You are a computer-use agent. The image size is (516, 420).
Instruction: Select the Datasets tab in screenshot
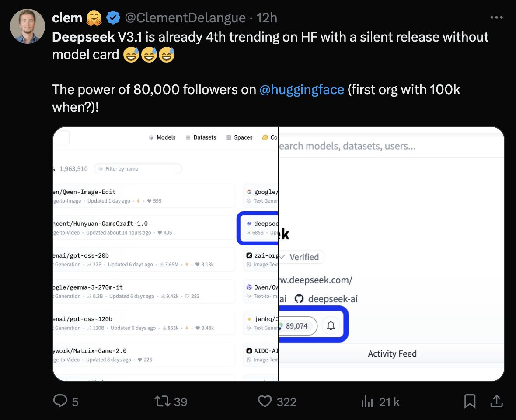[201, 137]
